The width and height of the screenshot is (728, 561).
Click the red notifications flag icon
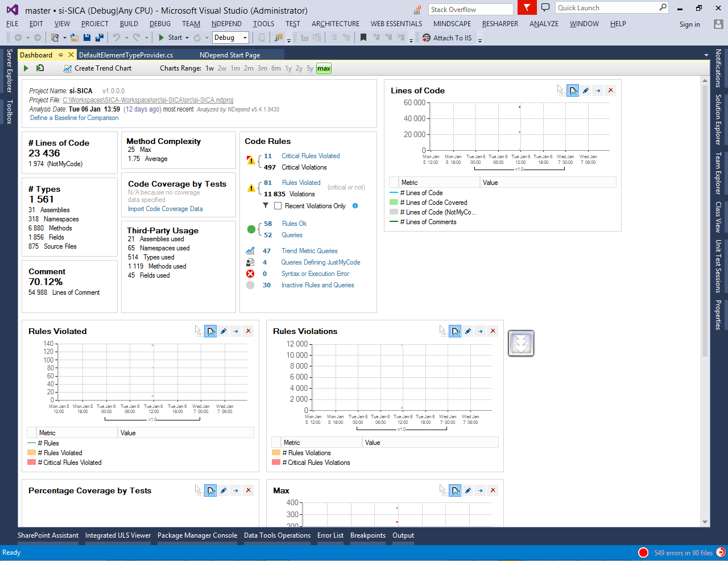point(527,8)
